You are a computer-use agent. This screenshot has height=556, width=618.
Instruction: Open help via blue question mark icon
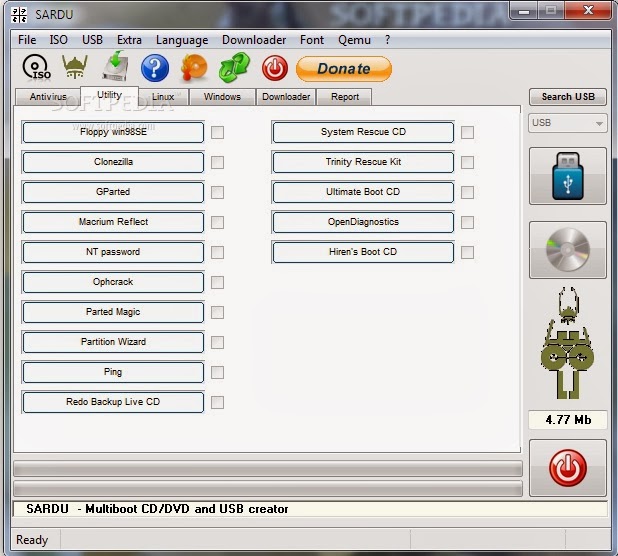click(155, 68)
